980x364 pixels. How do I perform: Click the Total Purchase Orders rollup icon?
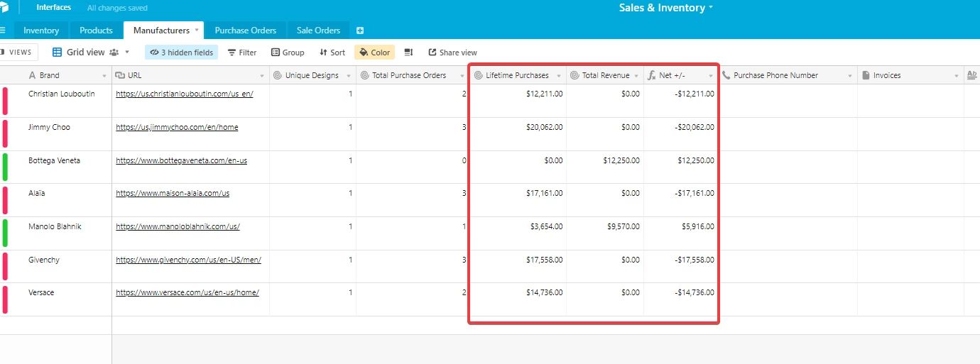[x=364, y=75]
